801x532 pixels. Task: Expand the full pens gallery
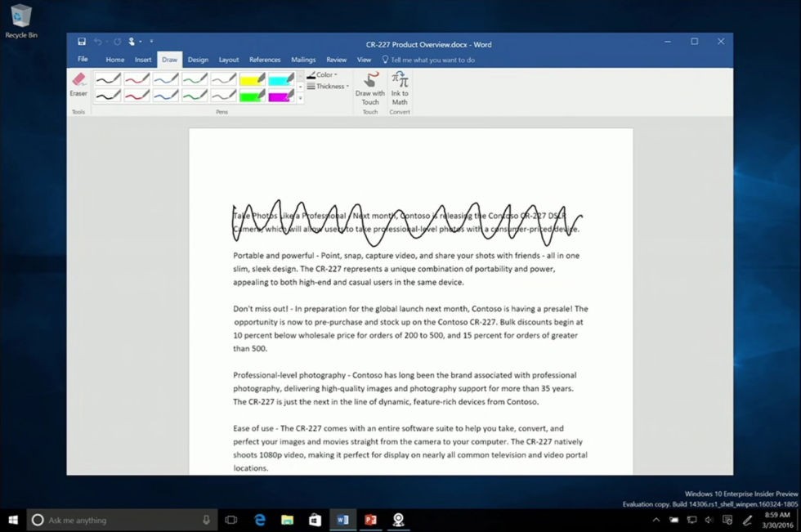coord(301,98)
